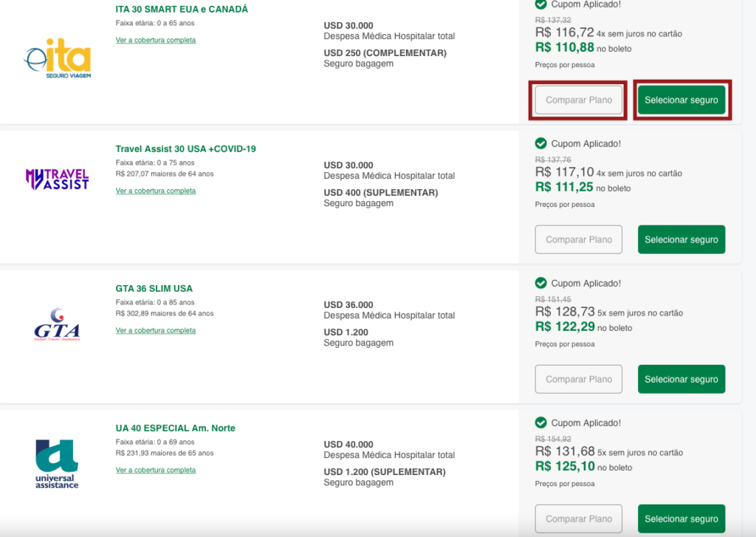Click 'Faixa etária: 0 a 75 anos' text

[x=155, y=163]
